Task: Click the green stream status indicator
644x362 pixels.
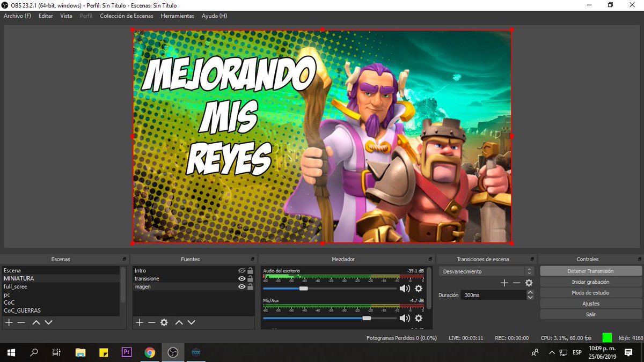Action: pyautogui.click(x=607, y=338)
